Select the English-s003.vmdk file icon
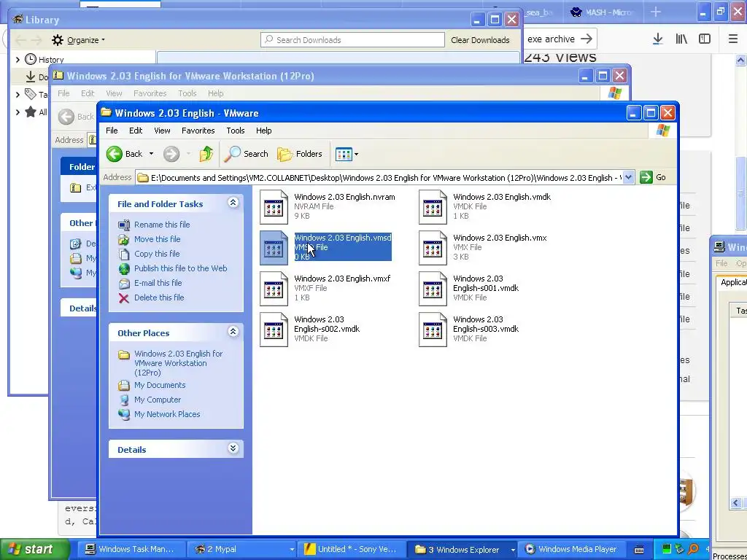This screenshot has height=560, width=747. pyautogui.click(x=433, y=330)
